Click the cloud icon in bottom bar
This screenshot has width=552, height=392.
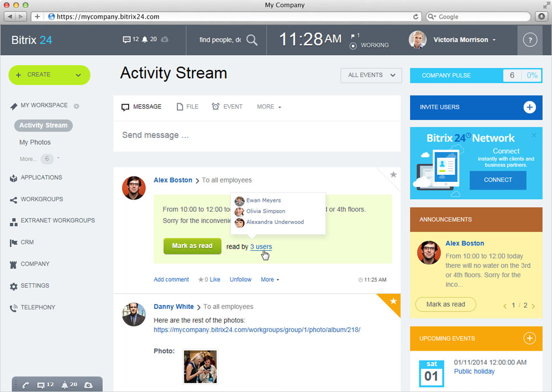[x=88, y=385]
